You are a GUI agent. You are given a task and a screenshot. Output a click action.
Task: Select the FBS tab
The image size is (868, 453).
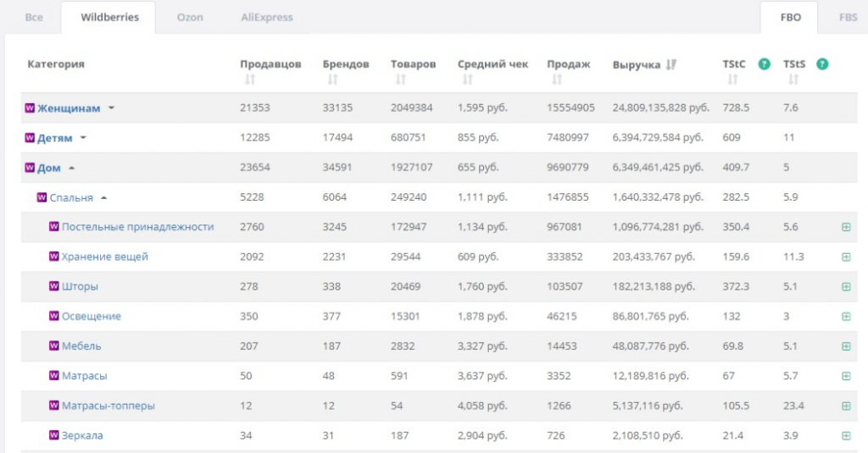[848, 18]
